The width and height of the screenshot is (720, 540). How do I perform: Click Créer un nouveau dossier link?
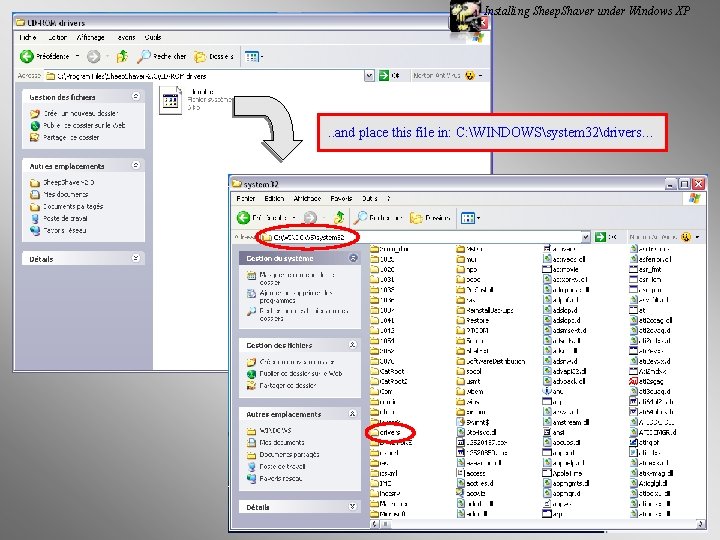(x=74, y=113)
